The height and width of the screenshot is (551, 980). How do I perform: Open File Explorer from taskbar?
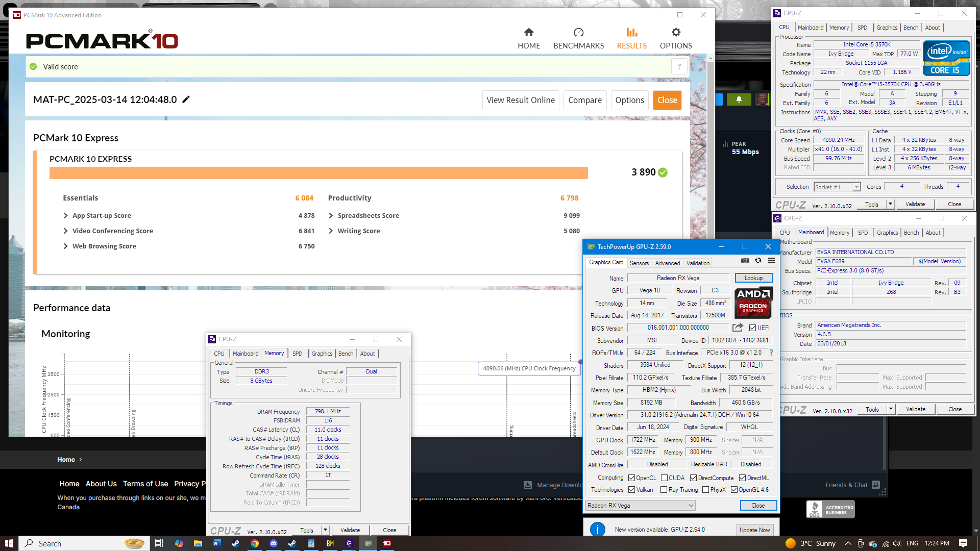point(198,543)
